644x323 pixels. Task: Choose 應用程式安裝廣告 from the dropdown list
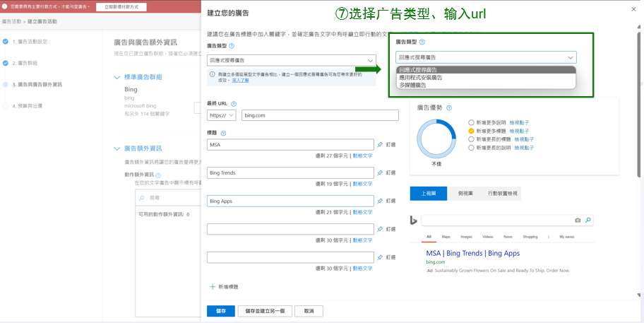[486, 77]
